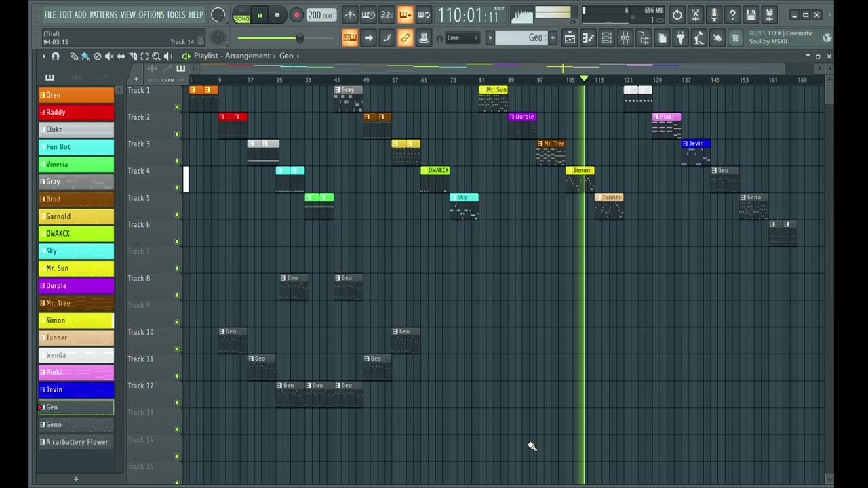Image resolution: width=868 pixels, height=488 pixels.
Task: Open the EDIT menu
Action: 65,14
